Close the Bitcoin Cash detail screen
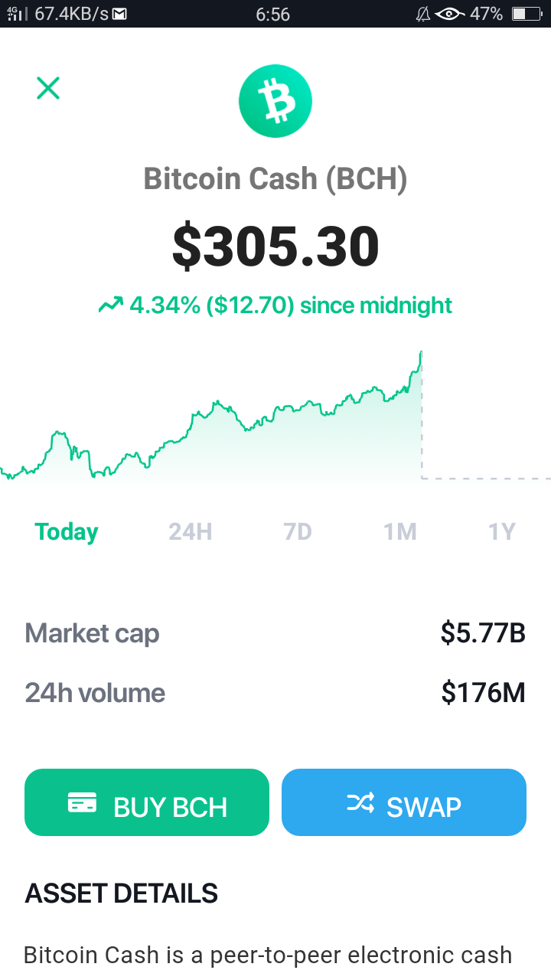 click(48, 88)
